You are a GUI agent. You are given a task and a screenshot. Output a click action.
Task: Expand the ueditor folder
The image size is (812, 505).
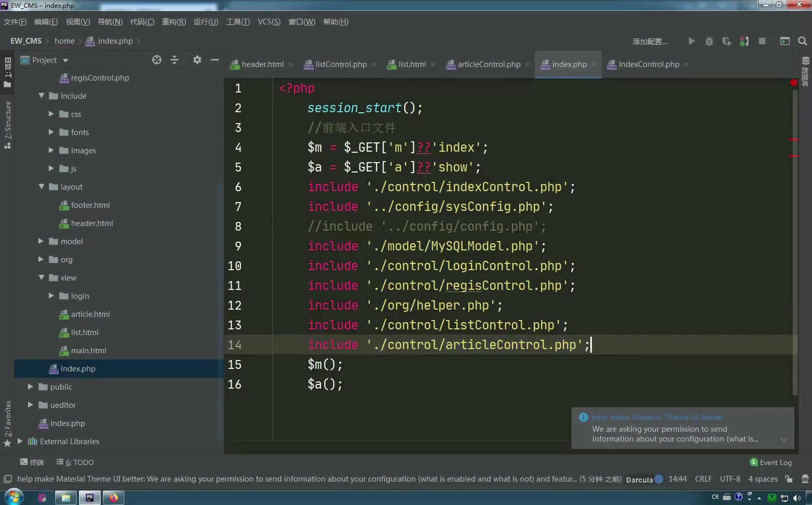pyautogui.click(x=30, y=405)
